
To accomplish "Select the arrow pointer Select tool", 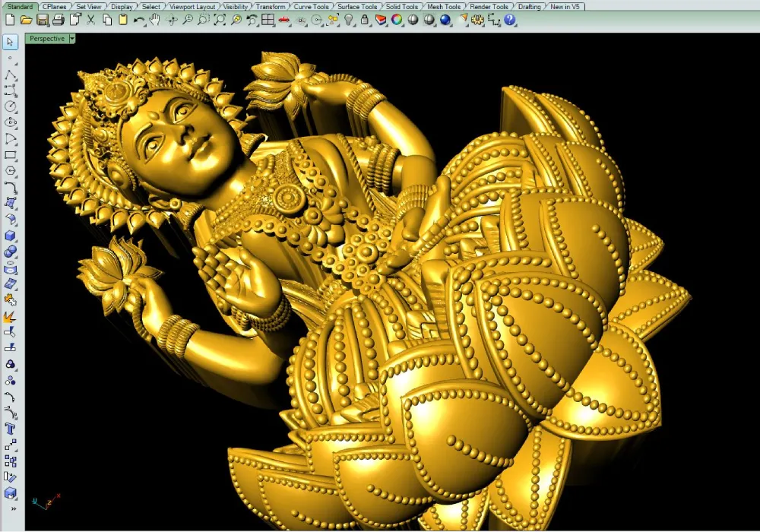I will point(10,42).
